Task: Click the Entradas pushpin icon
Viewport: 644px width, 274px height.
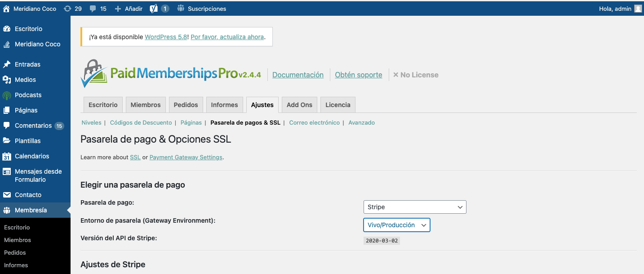Action: pos(7,64)
